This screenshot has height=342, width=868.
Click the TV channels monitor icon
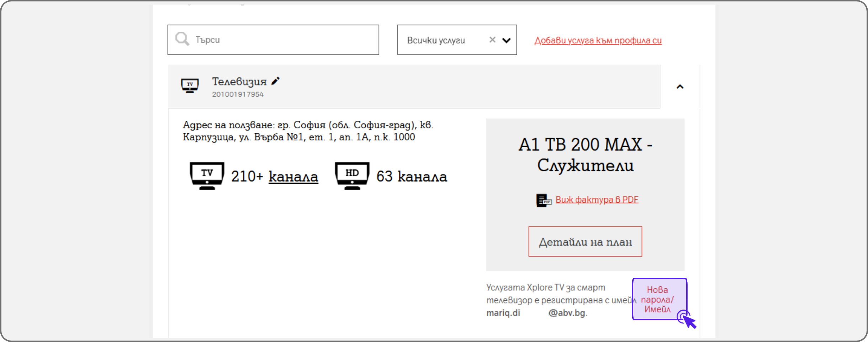coord(207,176)
